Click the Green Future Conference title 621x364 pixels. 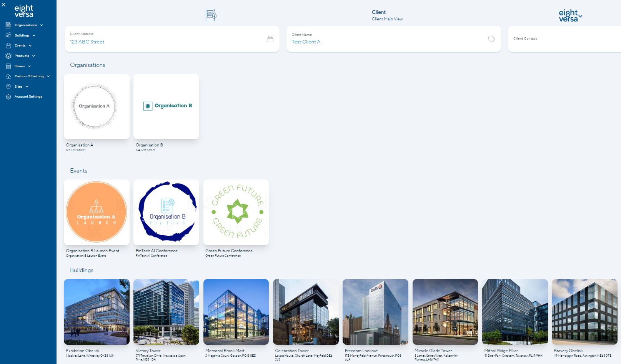tap(229, 251)
